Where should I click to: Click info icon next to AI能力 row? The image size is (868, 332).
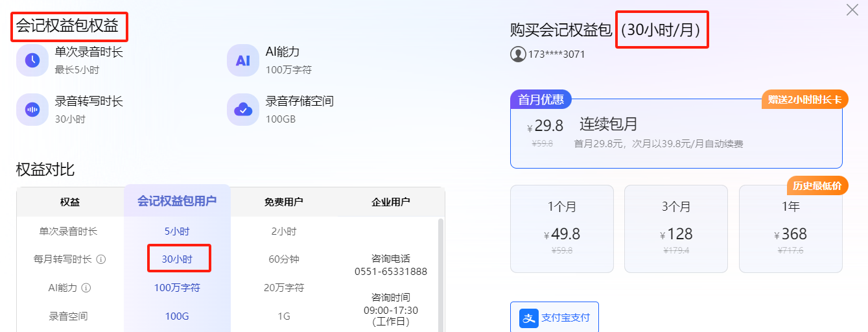click(x=86, y=288)
